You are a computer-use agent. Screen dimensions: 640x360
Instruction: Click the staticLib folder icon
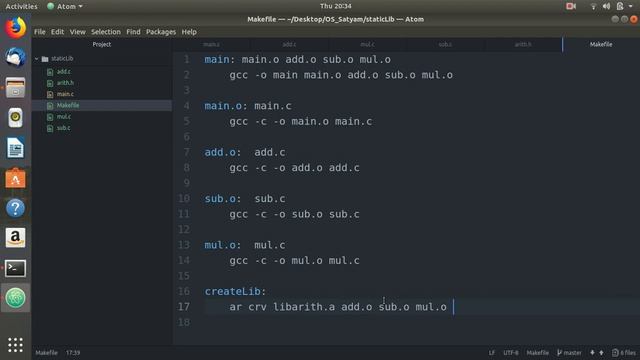(x=45, y=59)
